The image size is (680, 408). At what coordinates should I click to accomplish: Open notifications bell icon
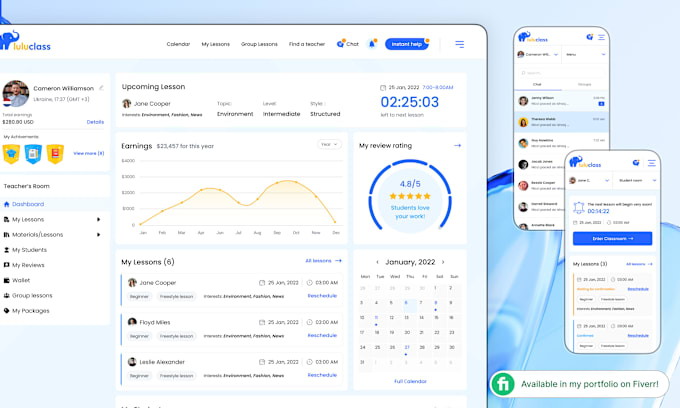pos(372,44)
